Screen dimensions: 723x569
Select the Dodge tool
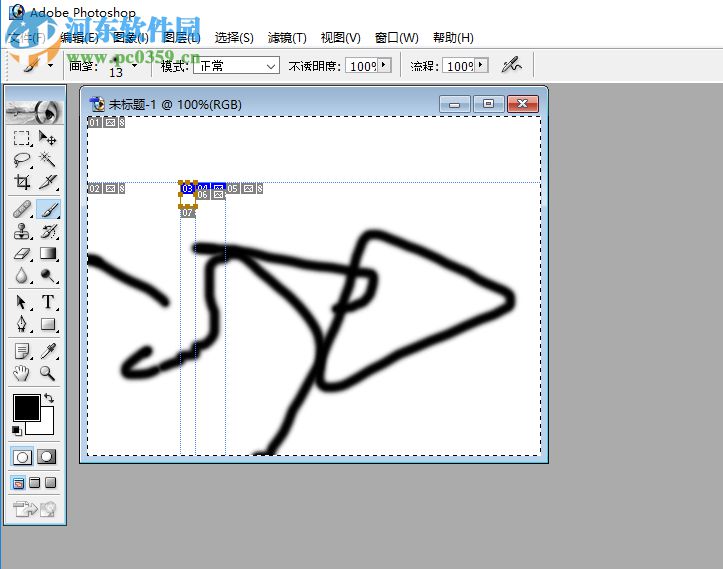pyautogui.click(x=47, y=276)
